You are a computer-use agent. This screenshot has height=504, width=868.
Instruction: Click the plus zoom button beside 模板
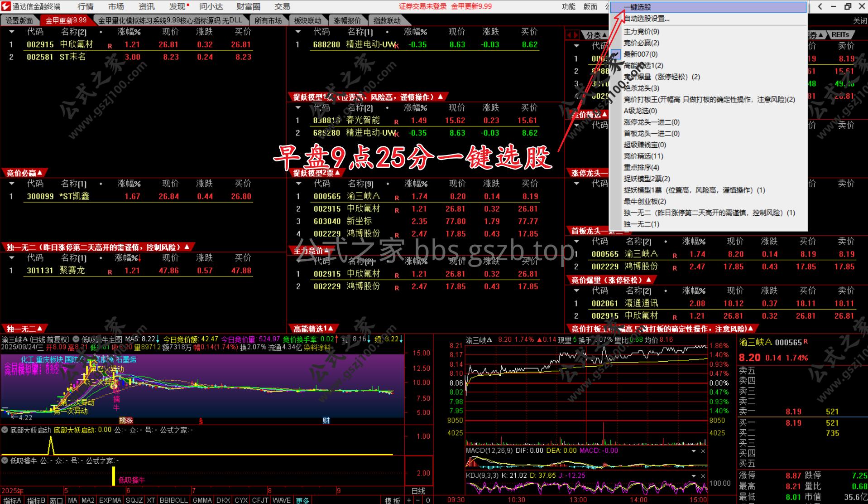pos(409,500)
